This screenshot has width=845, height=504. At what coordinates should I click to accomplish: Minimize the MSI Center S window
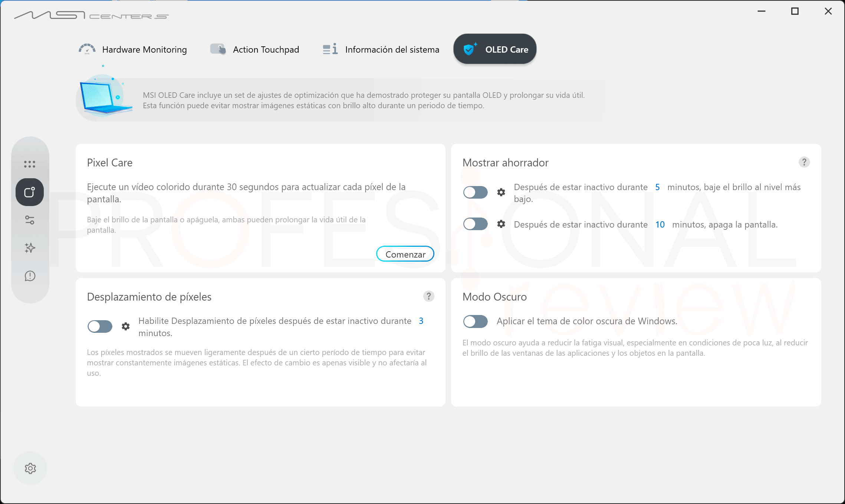pos(762,11)
